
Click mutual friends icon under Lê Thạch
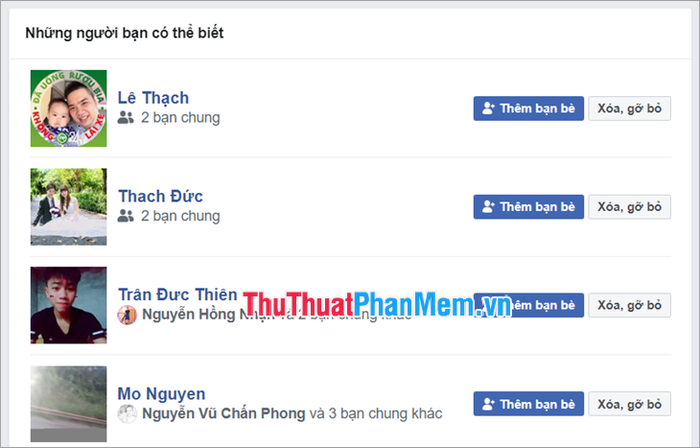[125, 118]
